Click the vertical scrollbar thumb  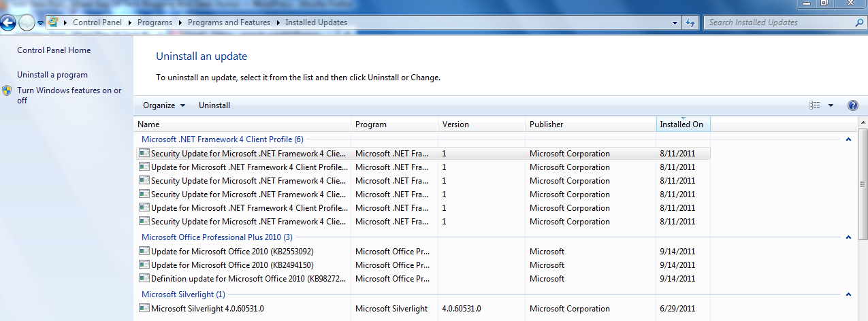pyautogui.click(x=863, y=184)
